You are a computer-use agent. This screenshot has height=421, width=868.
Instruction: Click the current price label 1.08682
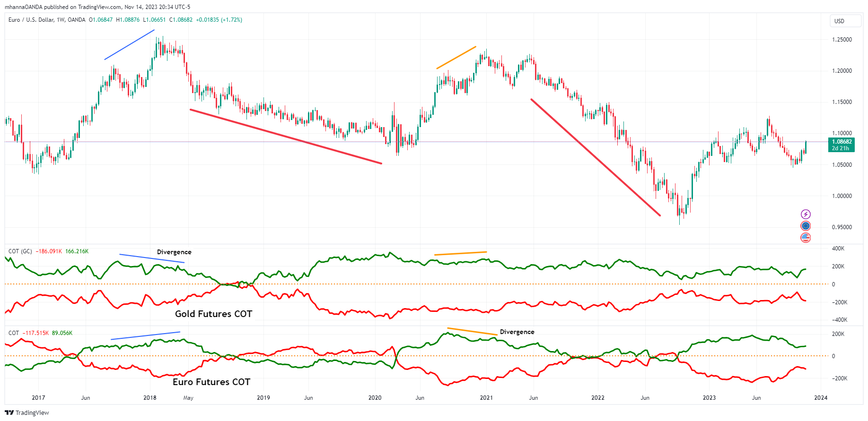point(842,142)
